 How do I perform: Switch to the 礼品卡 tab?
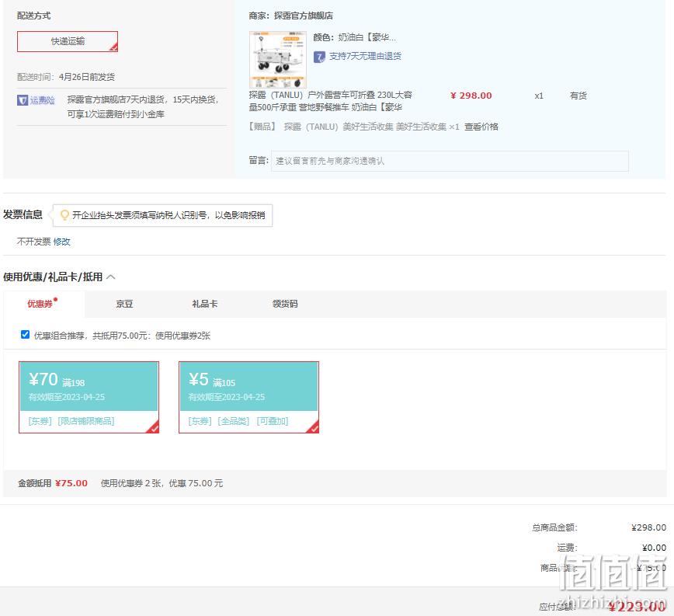(x=205, y=304)
